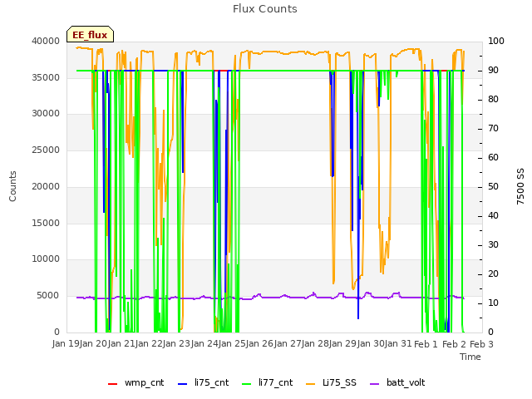Toggle the wmp_cnt legend entry
Viewport: 532px width, 399px height.
tap(135, 383)
